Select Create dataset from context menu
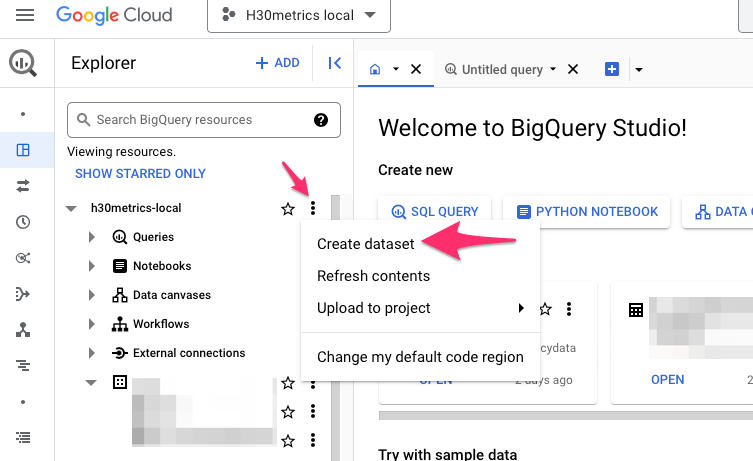Screen dimensions: 753x461 tap(366, 244)
